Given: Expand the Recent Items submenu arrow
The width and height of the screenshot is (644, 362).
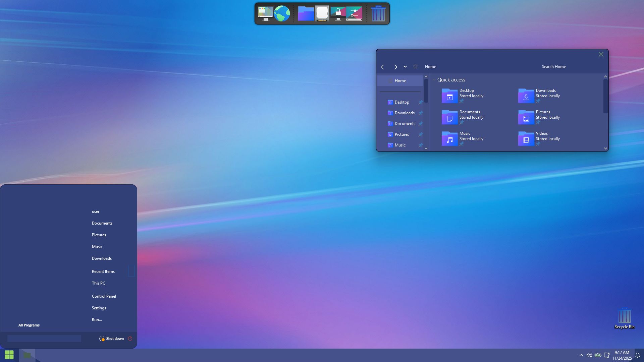Looking at the screenshot, I should 131,271.
